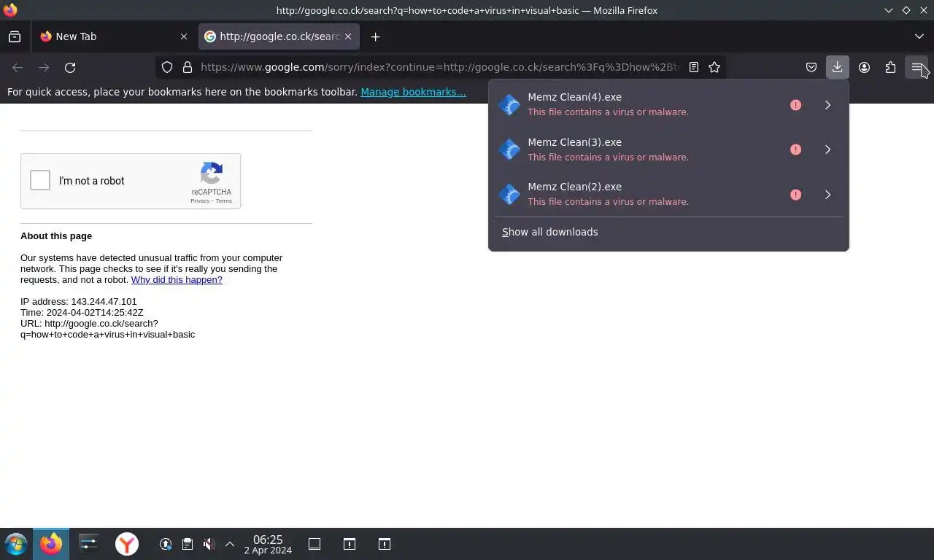The width and height of the screenshot is (934, 560).
Task: Click the updates tray icon
Action: [166, 544]
